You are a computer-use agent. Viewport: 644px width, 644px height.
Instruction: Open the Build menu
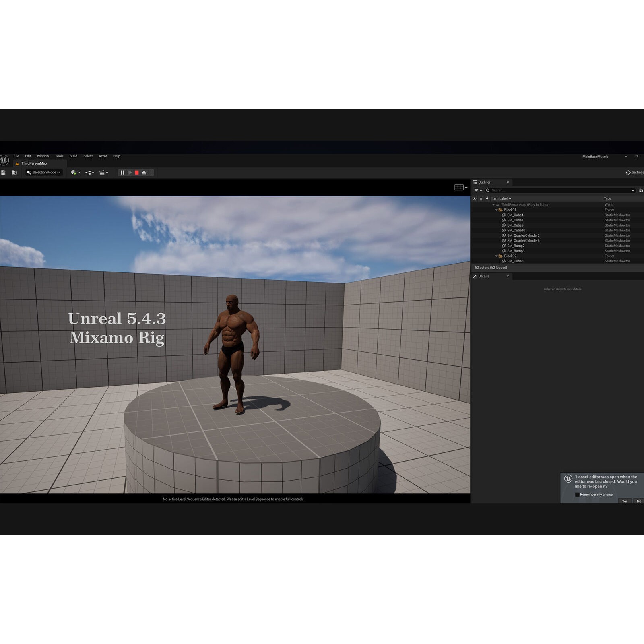click(73, 156)
